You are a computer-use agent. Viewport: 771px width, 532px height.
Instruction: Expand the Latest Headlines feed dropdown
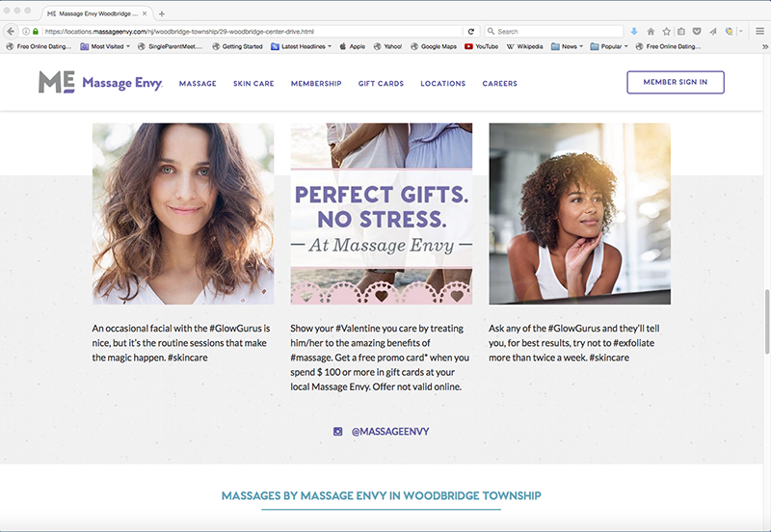301,46
